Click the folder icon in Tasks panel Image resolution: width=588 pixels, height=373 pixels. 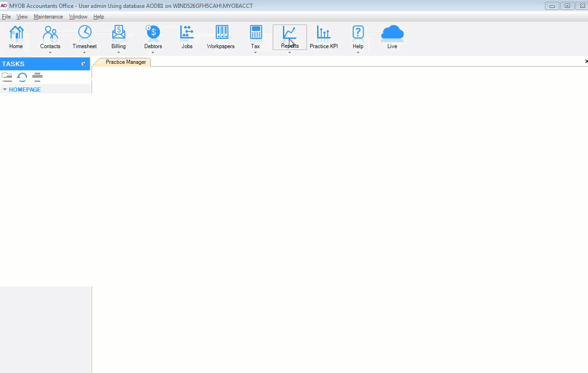7,77
